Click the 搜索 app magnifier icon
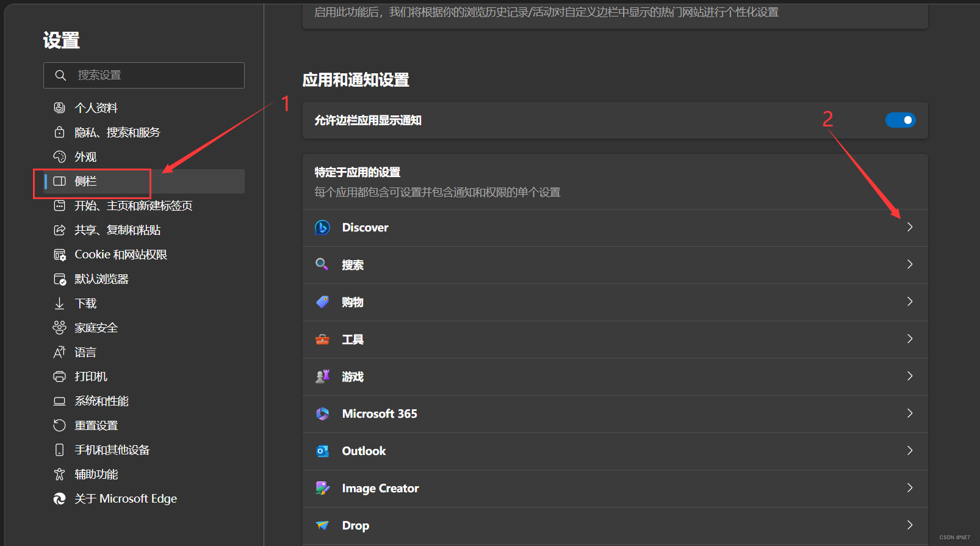The image size is (980, 546). click(322, 264)
